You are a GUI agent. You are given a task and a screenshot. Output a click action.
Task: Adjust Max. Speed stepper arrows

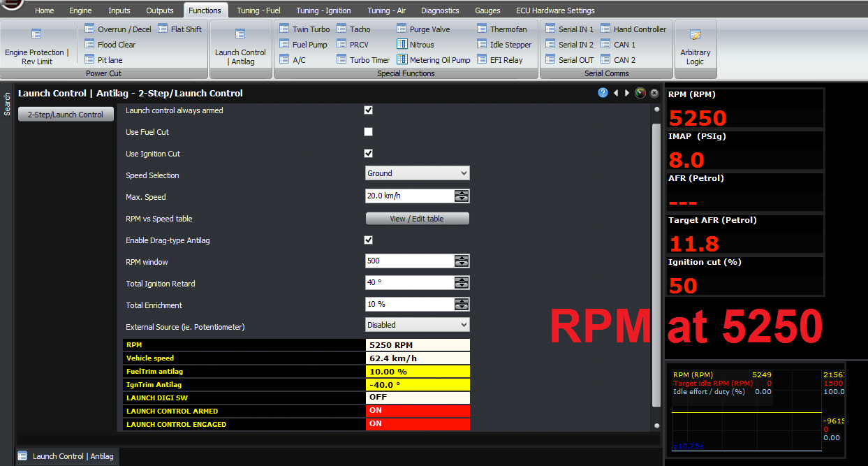pos(462,196)
